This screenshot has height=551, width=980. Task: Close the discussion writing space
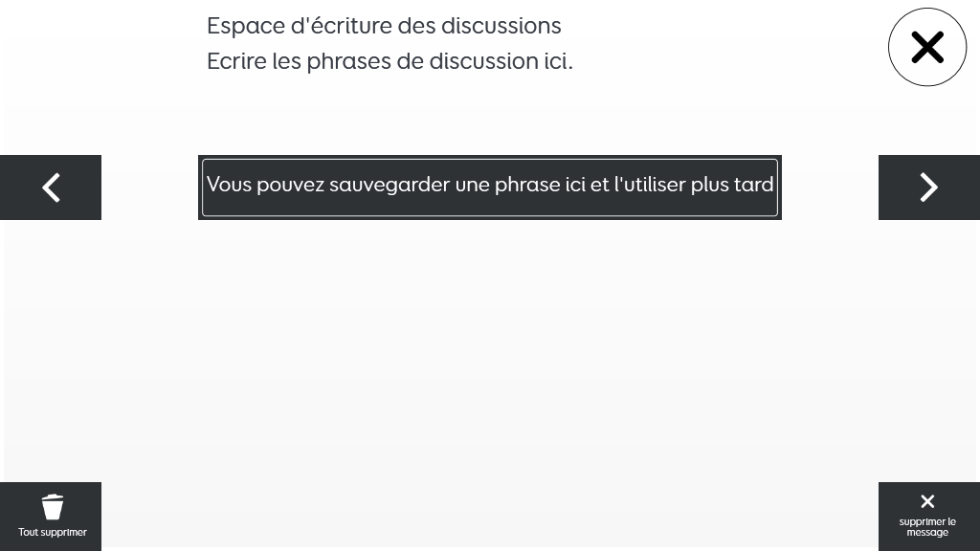(926, 47)
